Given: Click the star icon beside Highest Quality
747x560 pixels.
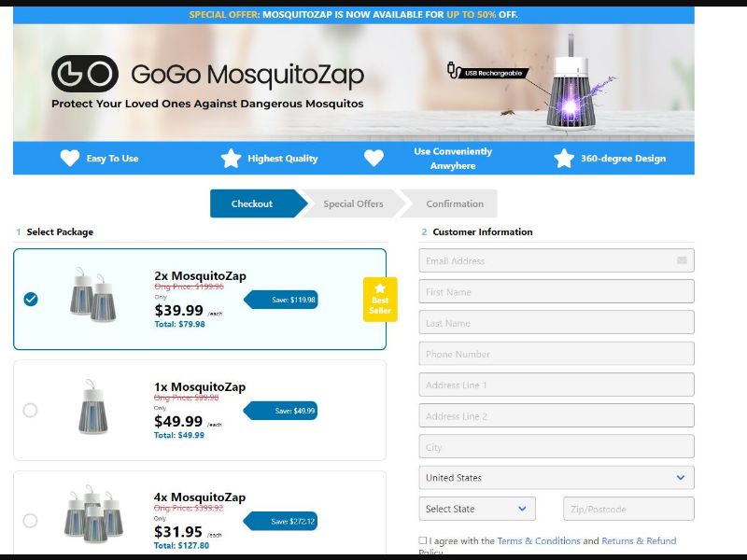Looking at the screenshot, I should (231, 158).
